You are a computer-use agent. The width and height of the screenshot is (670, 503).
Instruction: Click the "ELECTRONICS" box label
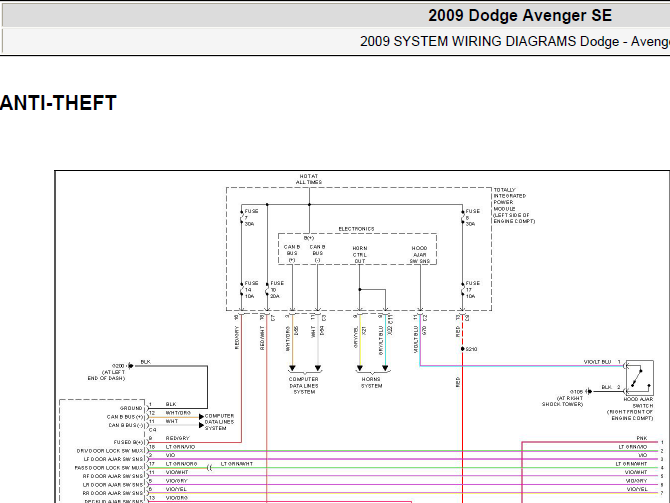point(356,229)
